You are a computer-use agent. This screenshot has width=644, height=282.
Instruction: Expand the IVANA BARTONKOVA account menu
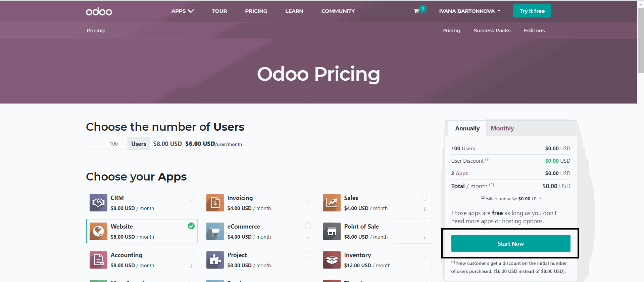point(469,11)
